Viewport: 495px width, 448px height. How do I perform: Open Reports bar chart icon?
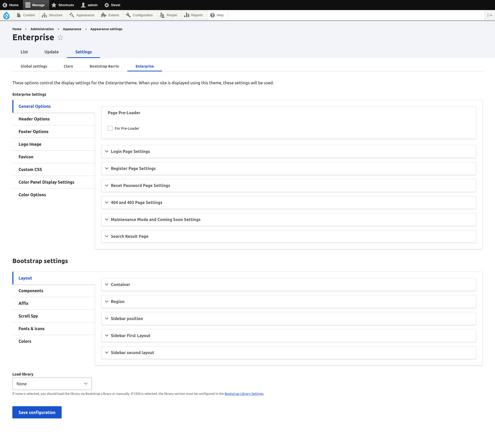point(187,15)
